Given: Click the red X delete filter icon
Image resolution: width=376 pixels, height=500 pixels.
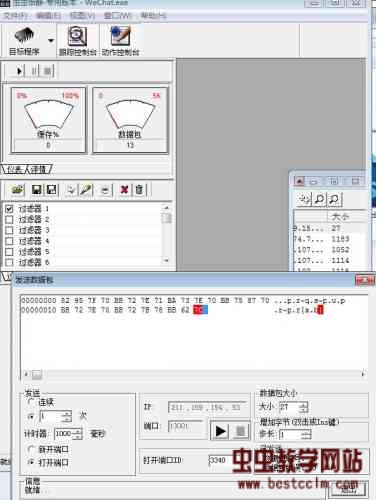Looking at the screenshot, I should (x=124, y=190).
